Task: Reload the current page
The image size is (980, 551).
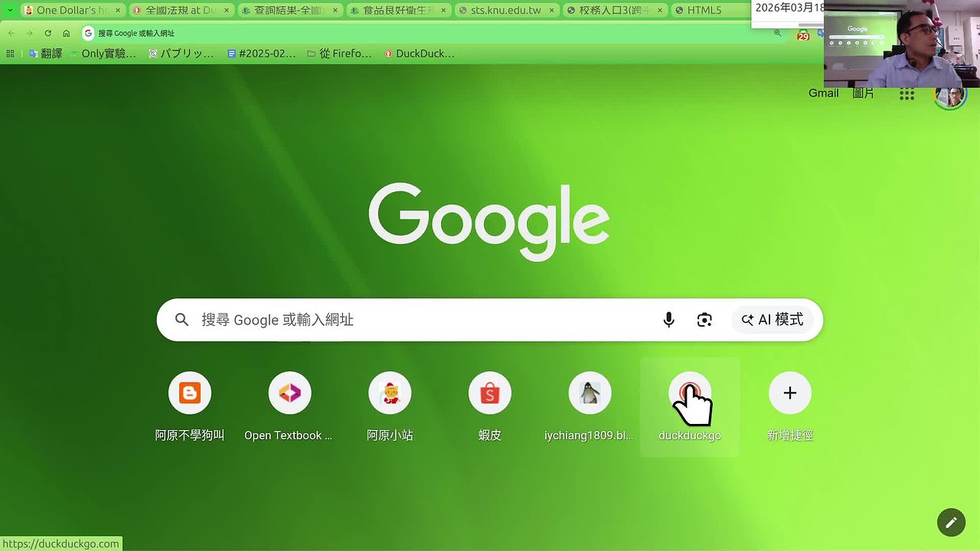Action: click(x=47, y=34)
